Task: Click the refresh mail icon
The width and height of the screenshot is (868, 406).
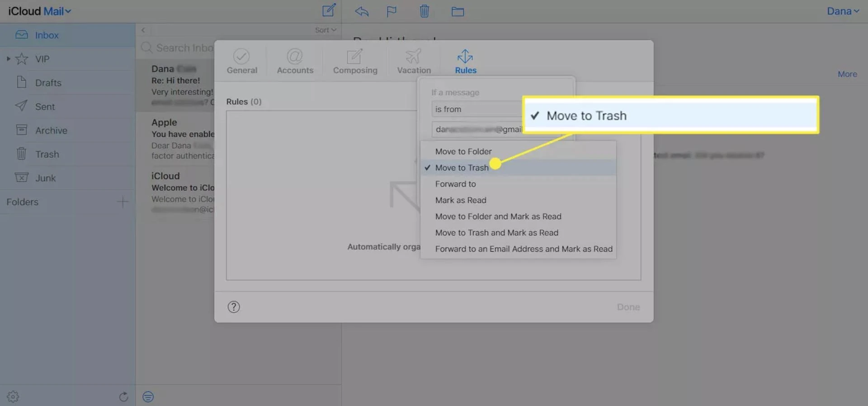Action: [x=123, y=397]
